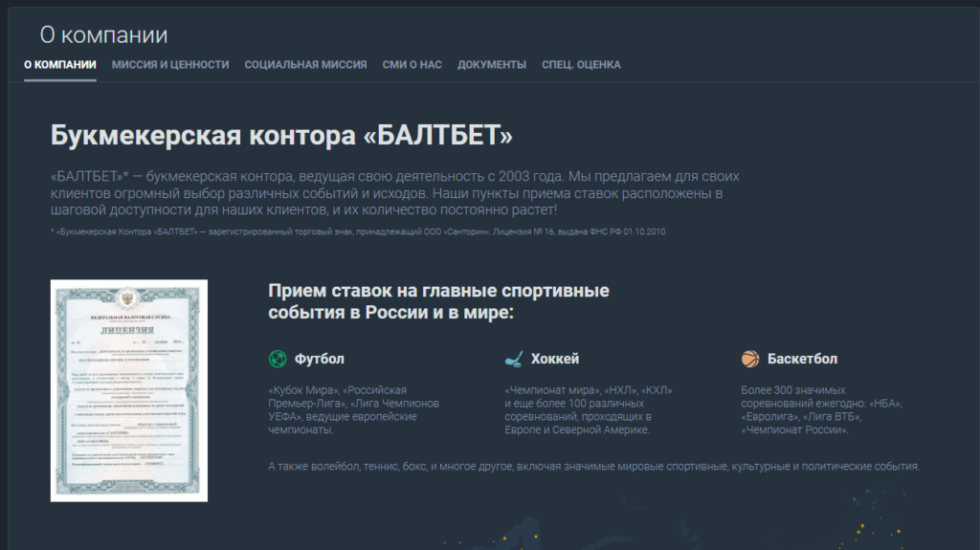This screenshot has height=550, width=980.
Task: Click the Хоккей heading
Action: pos(555,359)
